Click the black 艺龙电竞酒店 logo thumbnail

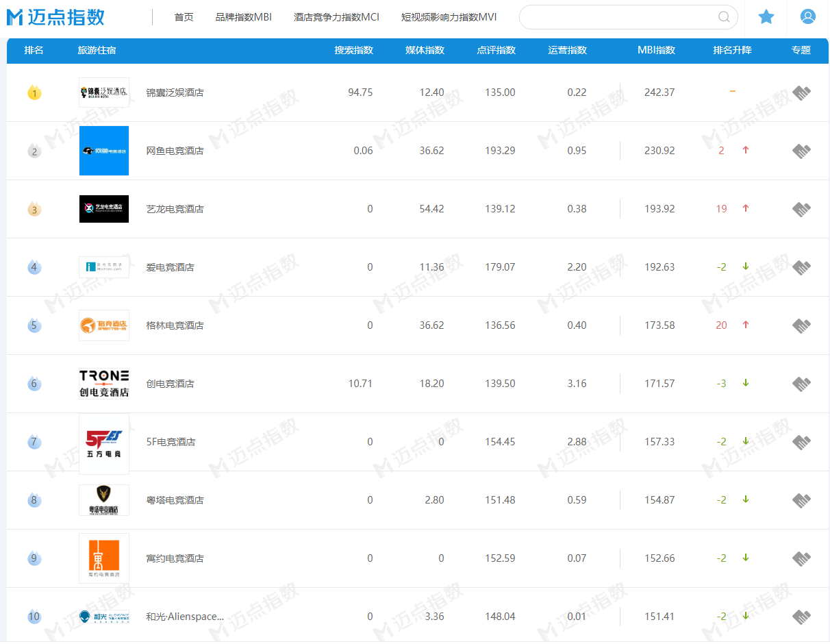pyautogui.click(x=104, y=209)
